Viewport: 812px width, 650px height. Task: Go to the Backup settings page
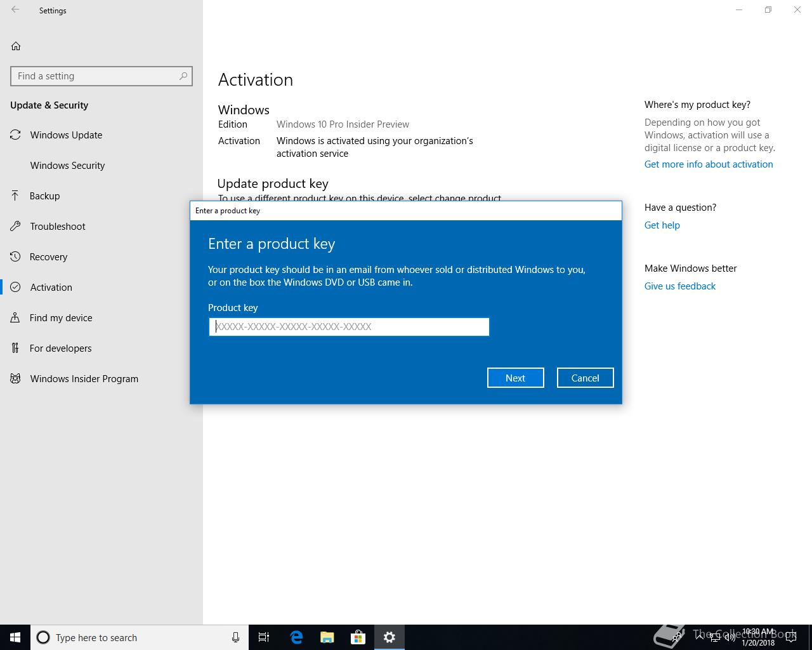(x=101, y=196)
